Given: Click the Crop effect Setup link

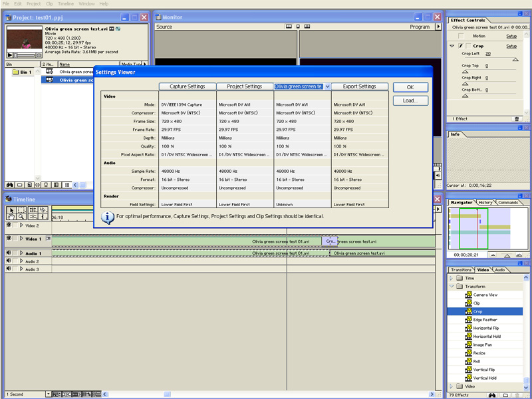Looking at the screenshot, I should [511, 46].
